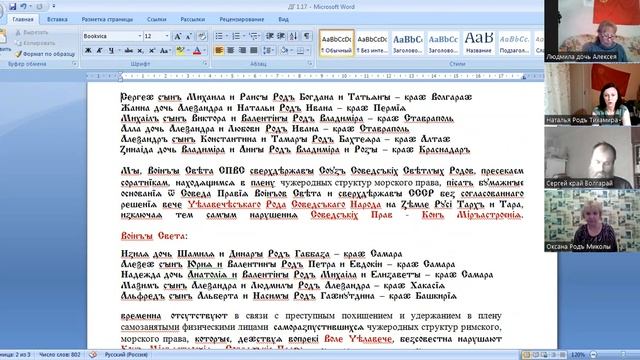The height and width of the screenshot is (360, 640).
Task: Toggle underline (Ч) formatting
Action: (x=111, y=51)
